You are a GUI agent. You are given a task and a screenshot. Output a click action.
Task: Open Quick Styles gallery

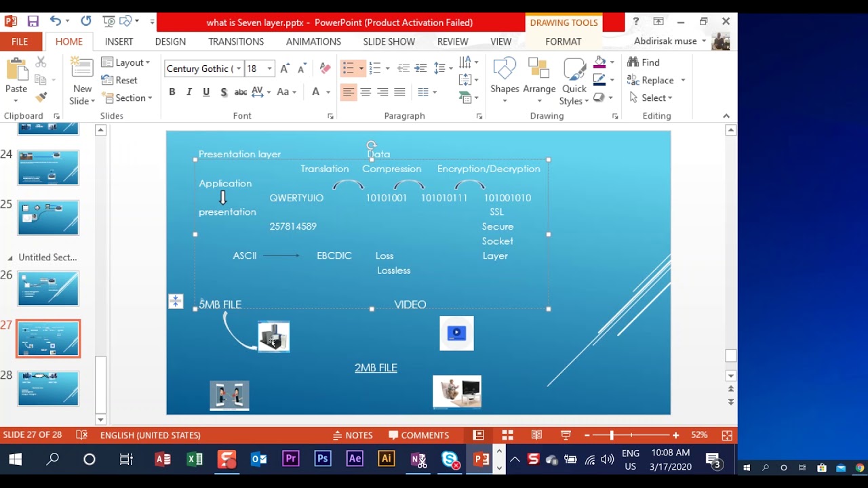coord(574,81)
